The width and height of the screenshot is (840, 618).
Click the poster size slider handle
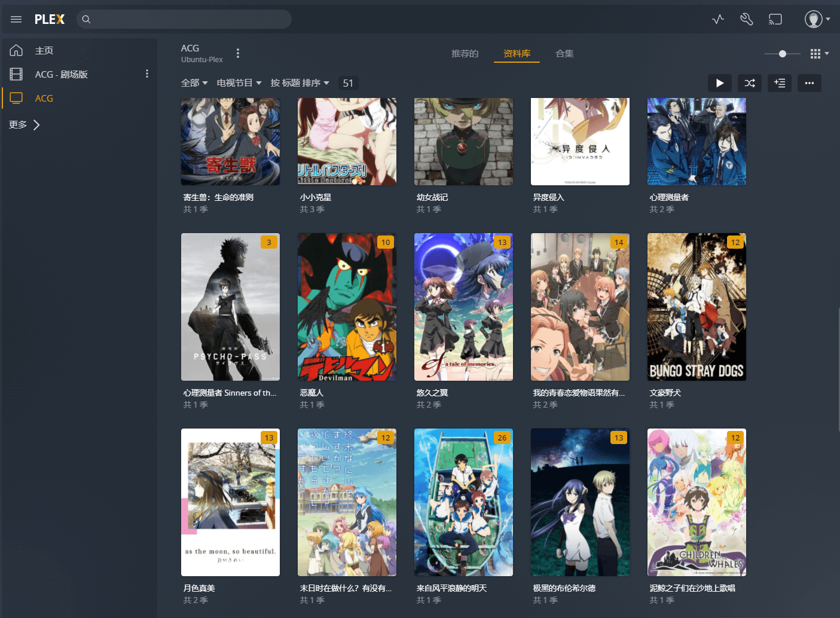coord(783,54)
